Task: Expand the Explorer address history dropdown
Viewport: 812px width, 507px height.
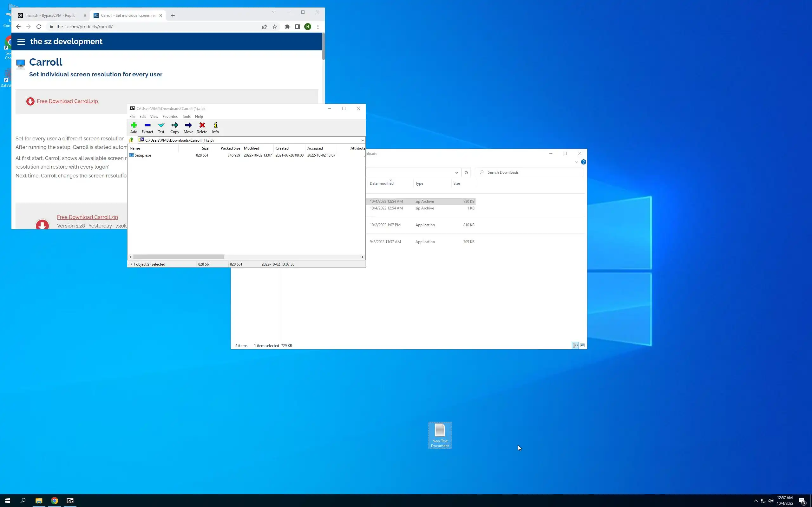Action: pyautogui.click(x=456, y=172)
